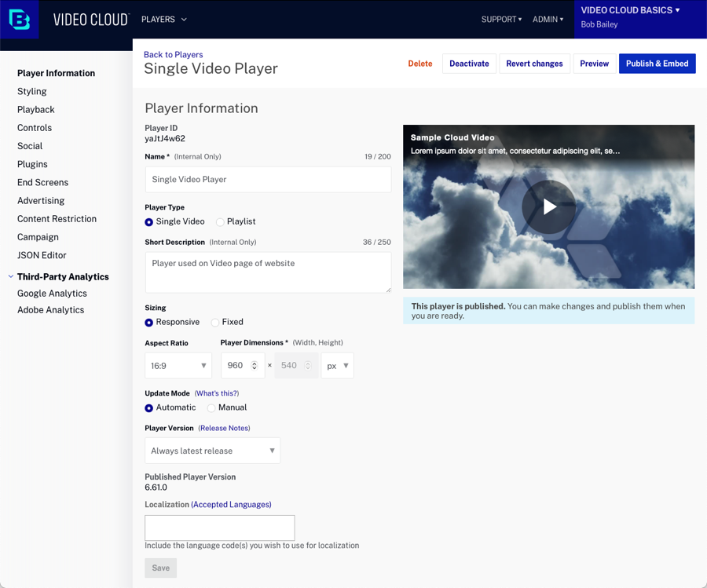Image resolution: width=707 pixels, height=588 pixels.
Task: Open the Social section
Action: (x=30, y=146)
